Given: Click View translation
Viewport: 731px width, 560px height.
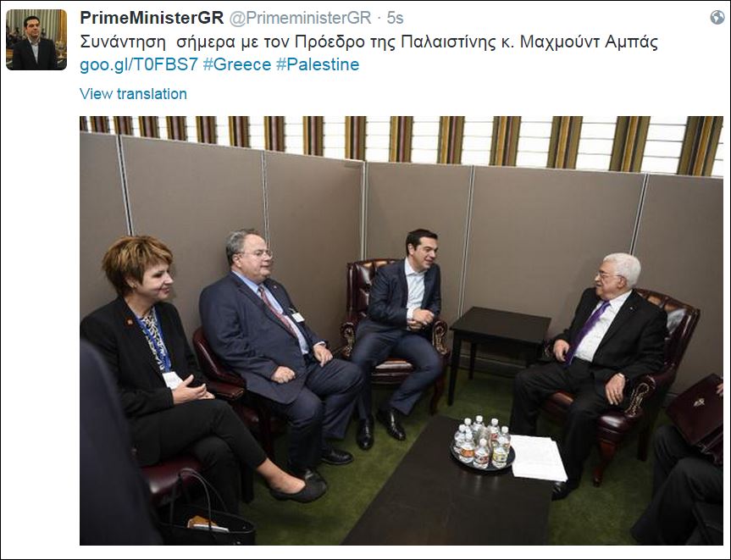Looking at the screenshot, I should click(x=133, y=94).
